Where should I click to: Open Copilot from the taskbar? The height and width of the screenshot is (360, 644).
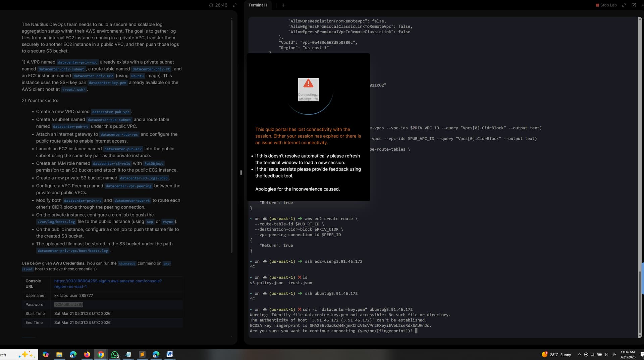(x=46, y=354)
